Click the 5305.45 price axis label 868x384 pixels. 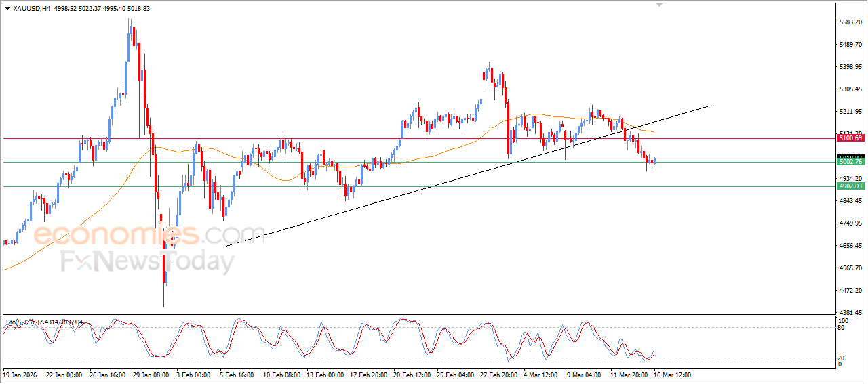click(850, 89)
